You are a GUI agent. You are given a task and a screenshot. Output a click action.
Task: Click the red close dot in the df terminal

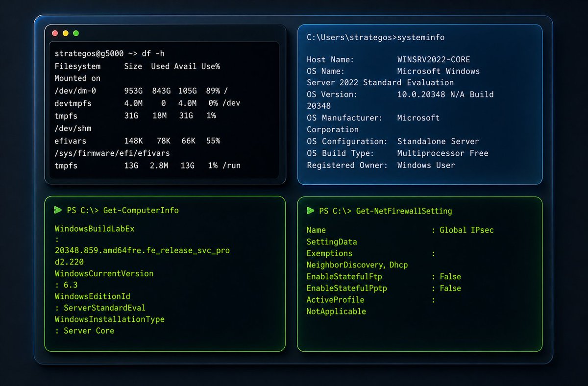pyautogui.click(x=55, y=33)
